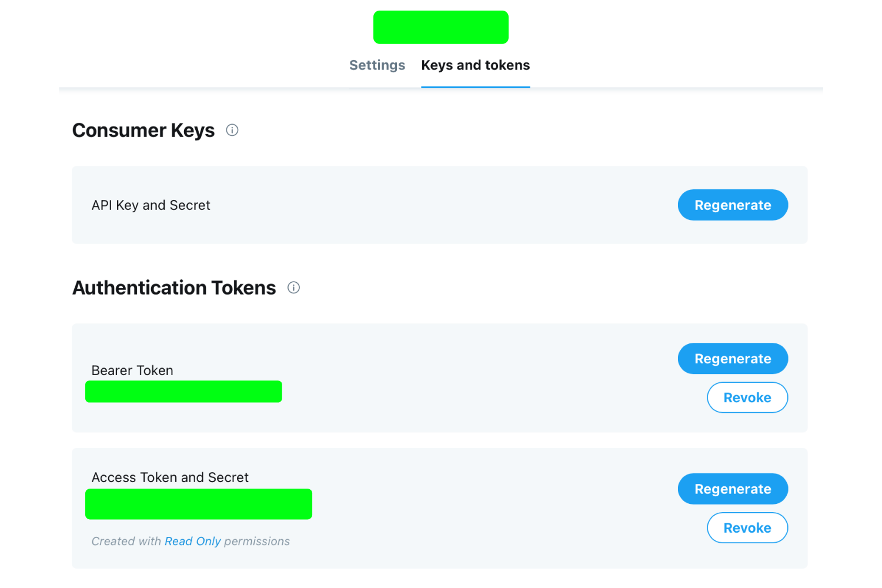Click the Bearer Token label

[x=132, y=370]
